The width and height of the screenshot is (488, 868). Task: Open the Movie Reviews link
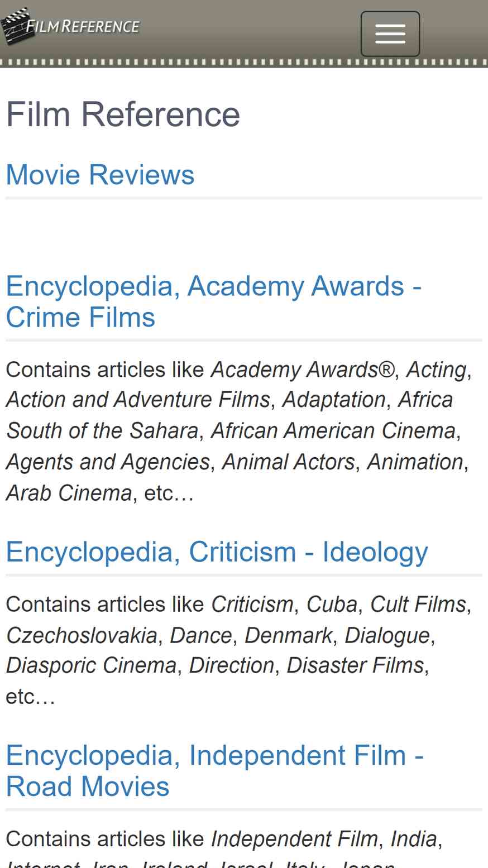point(100,175)
